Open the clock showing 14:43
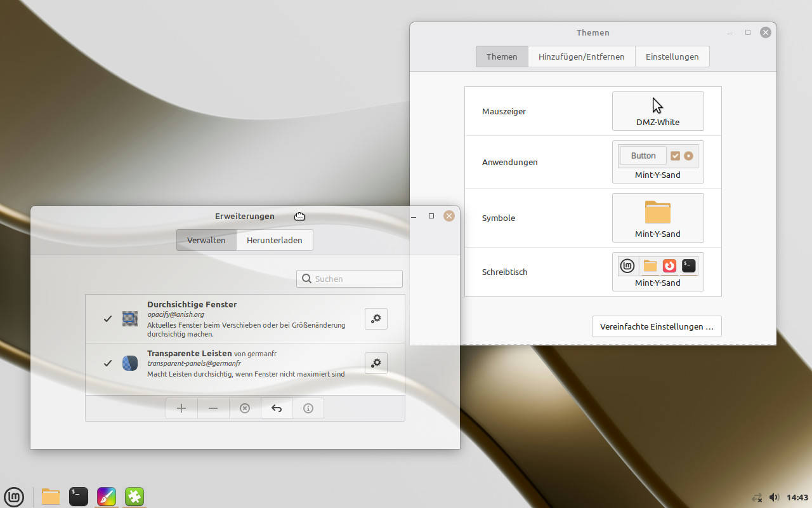 click(x=797, y=497)
